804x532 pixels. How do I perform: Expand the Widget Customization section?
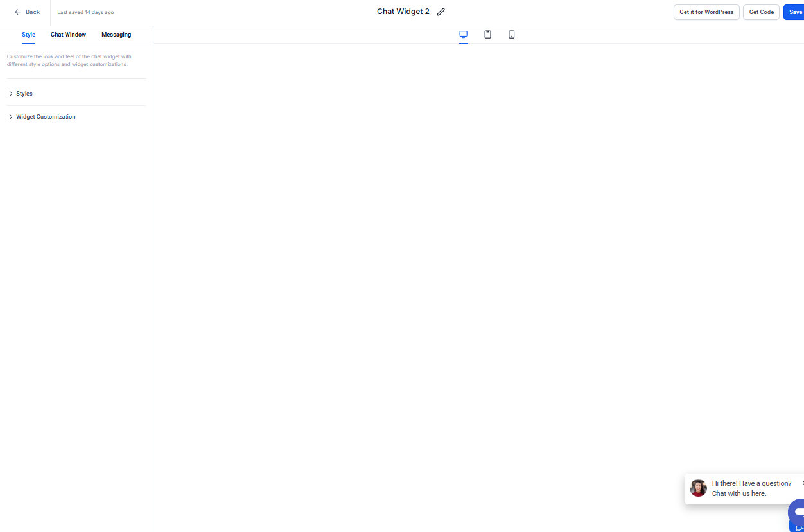46,117
